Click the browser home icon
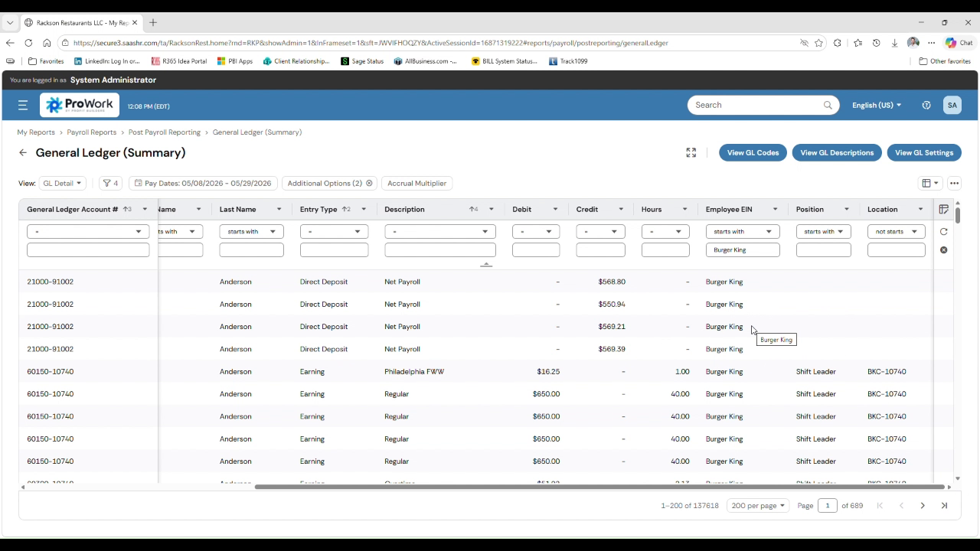 coord(47,43)
